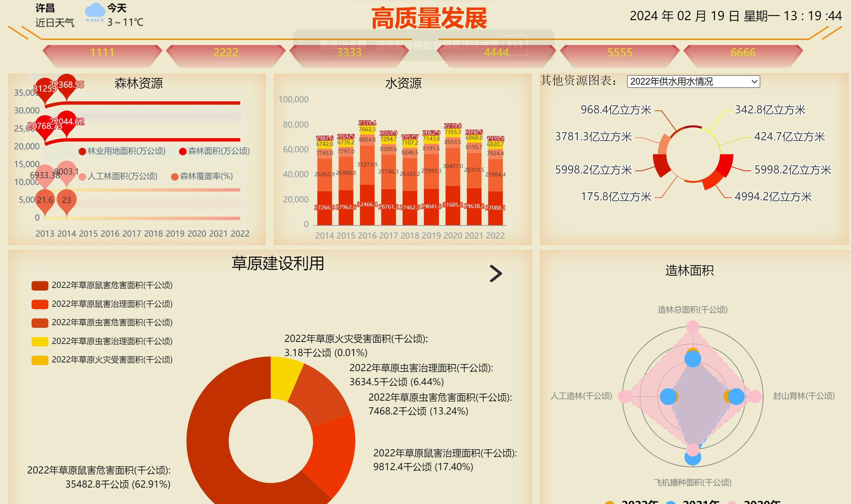Toggle 林业用地面积(万公顷) legend series
Viewport: 851px width, 504px height.
point(122,151)
